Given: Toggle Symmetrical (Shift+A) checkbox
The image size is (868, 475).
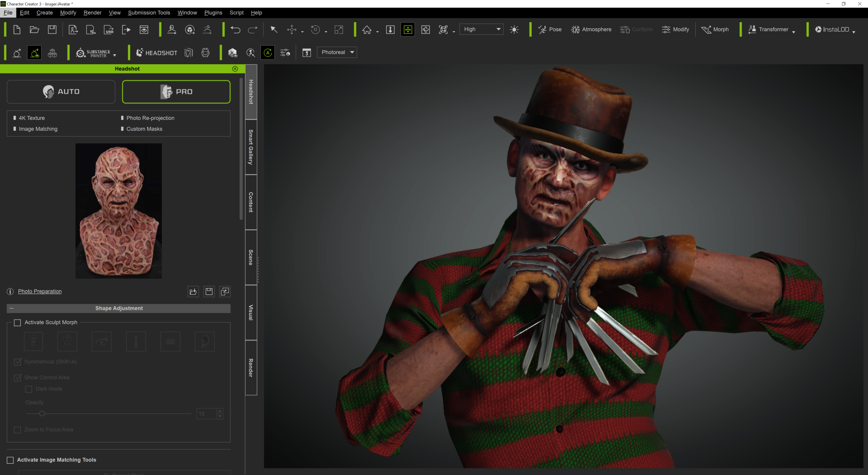Looking at the screenshot, I should tap(18, 362).
